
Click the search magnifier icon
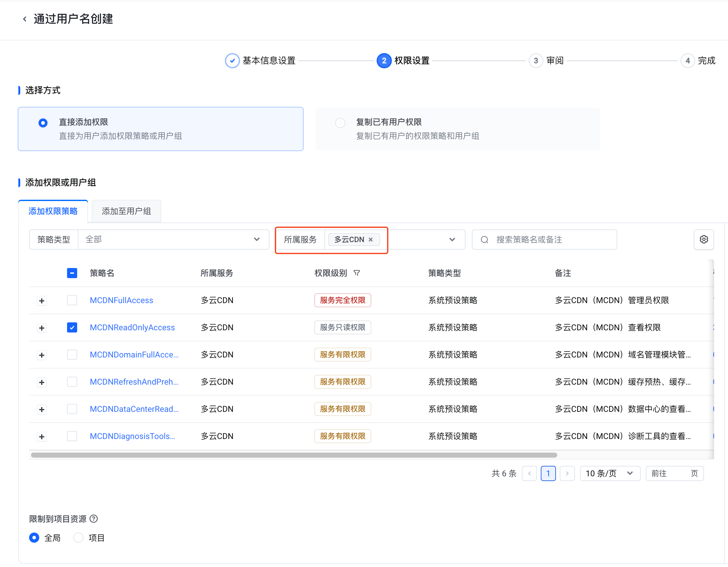coord(484,240)
